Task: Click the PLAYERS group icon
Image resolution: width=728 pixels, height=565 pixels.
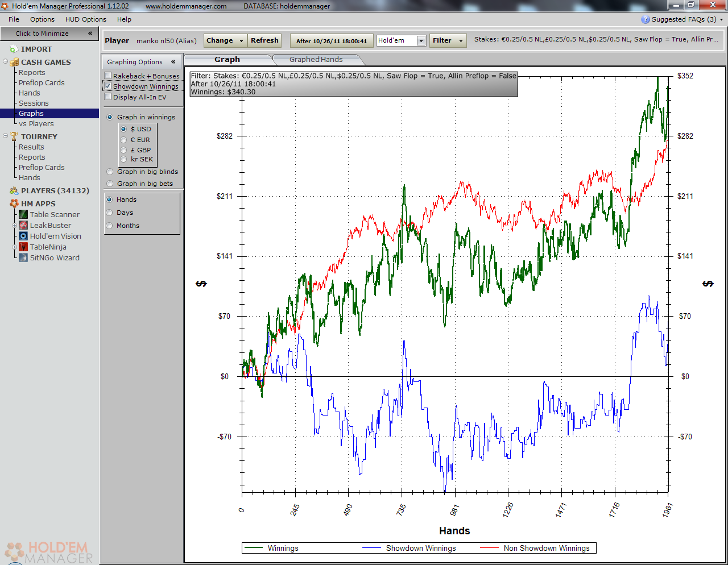Action: point(14,191)
